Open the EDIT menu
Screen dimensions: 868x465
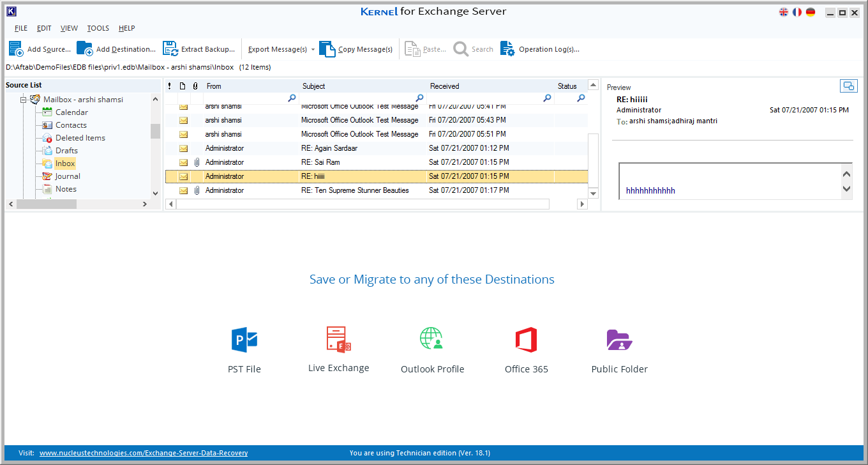pyautogui.click(x=44, y=28)
